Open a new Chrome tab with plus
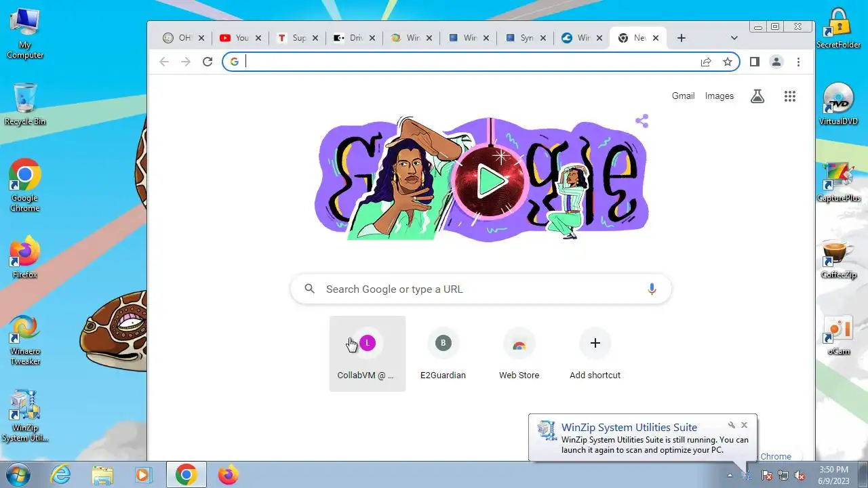 (x=682, y=38)
